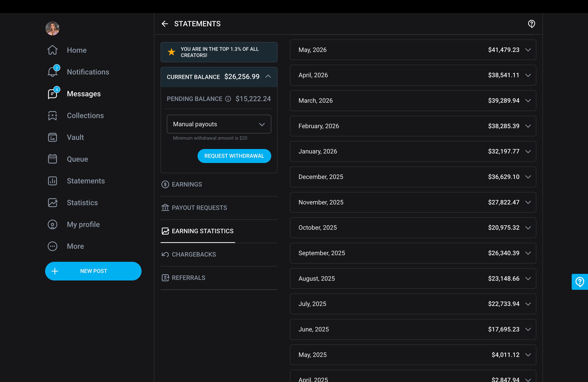
Task: Expand the December, 2025 statement row
Action: 413,177
